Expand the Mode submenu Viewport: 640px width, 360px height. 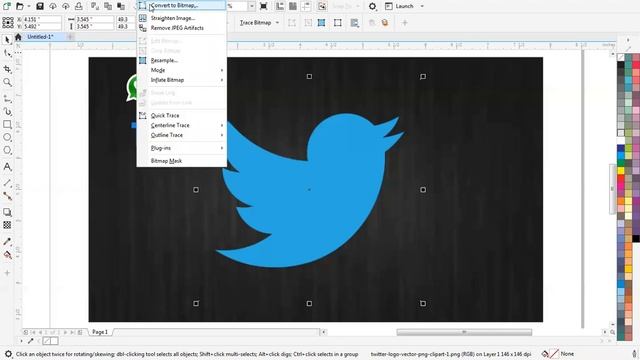(182, 70)
